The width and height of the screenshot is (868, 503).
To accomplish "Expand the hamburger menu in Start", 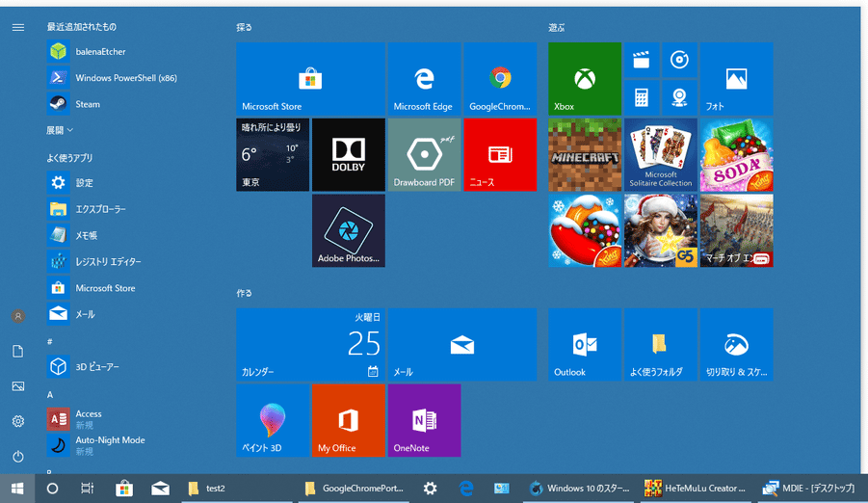I will coord(17,27).
